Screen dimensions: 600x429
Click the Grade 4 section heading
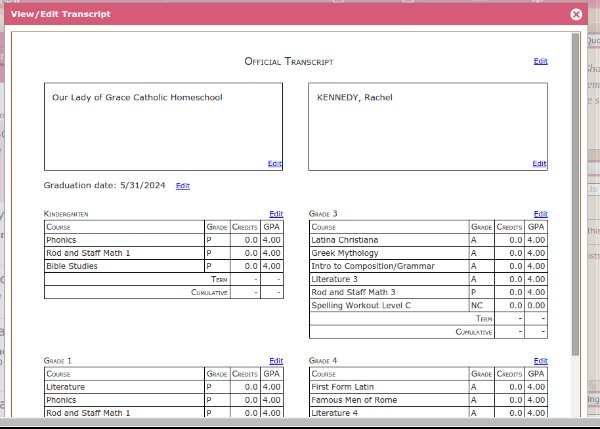(323, 360)
